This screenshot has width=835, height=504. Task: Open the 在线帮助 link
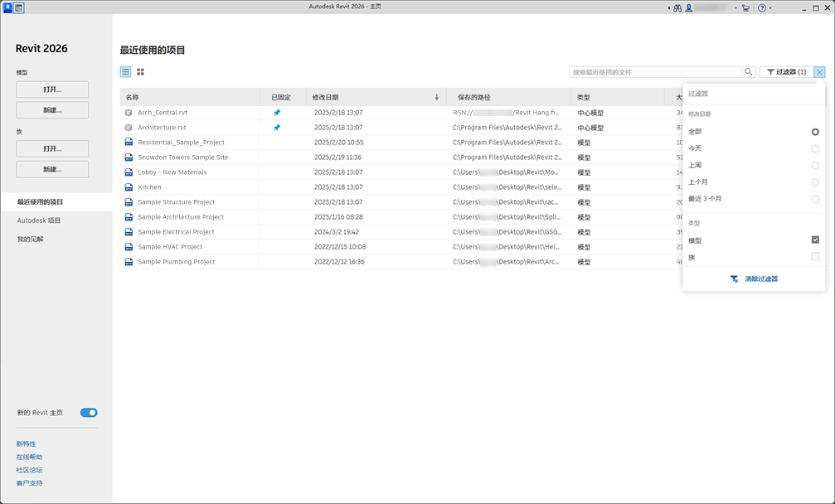point(29,458)
